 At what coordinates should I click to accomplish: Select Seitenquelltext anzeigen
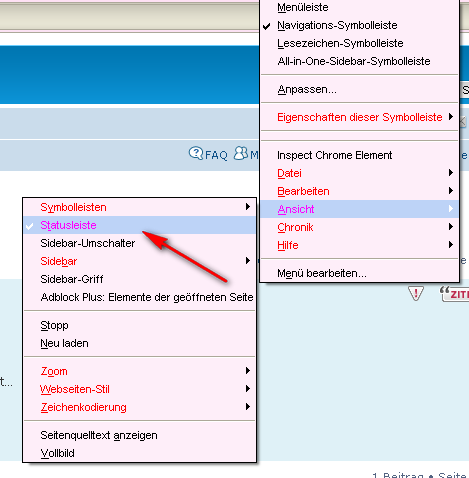point(139,435)
